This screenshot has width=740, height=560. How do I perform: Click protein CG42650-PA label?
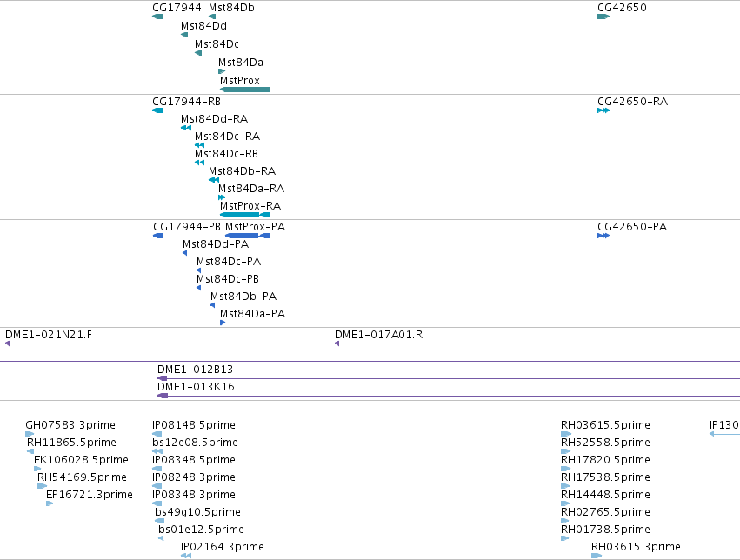pos(632,227)
